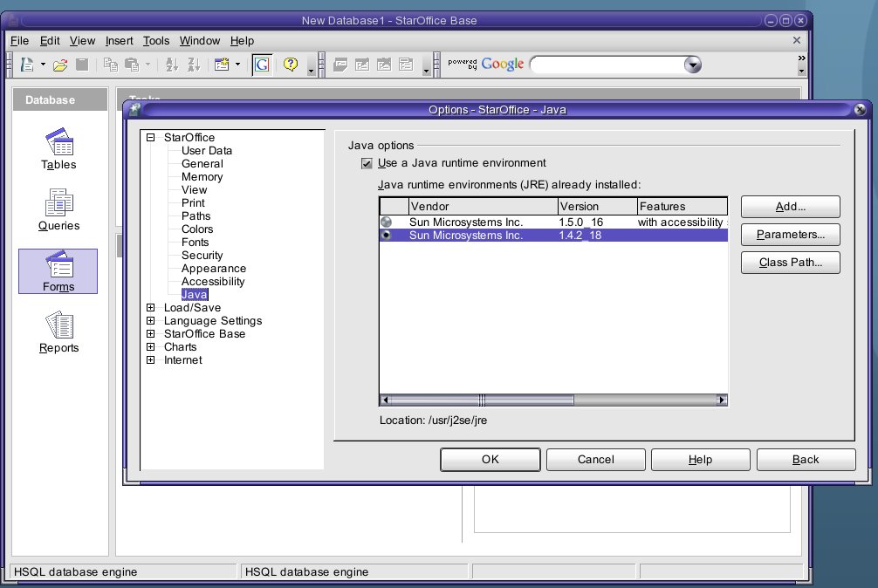878x588 pixels.
Task: Click the Sort Ascending icon
Action: pyautogui.click(x=172, y=65)
